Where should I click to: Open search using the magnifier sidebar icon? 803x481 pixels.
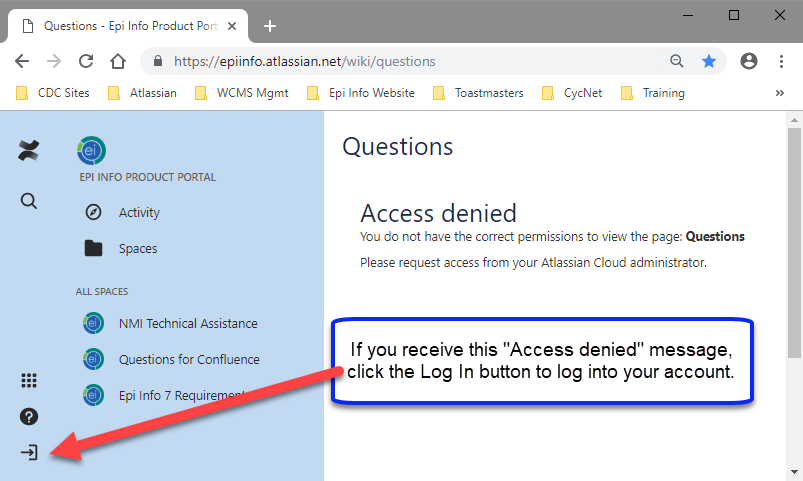tap(29, 201)
